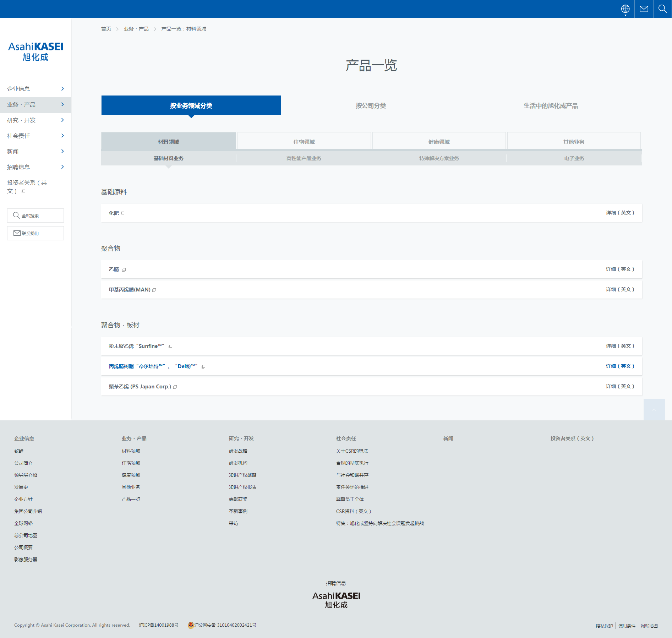Click 首页 in the breadcrumb

tap(106, 29)
